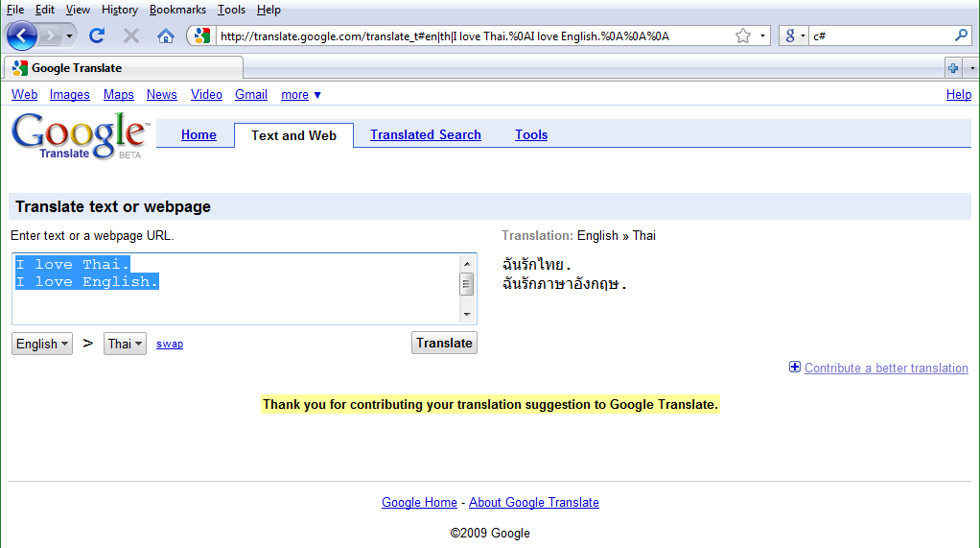Open the History menu
This screenshot has height=548, width=980.
[x=119, y=10]
